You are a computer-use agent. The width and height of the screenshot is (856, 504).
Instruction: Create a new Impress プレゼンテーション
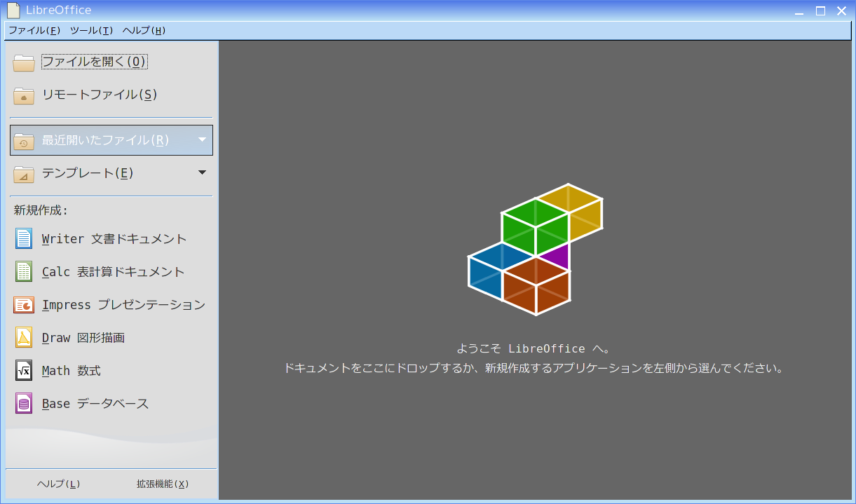tap(111, 305)
